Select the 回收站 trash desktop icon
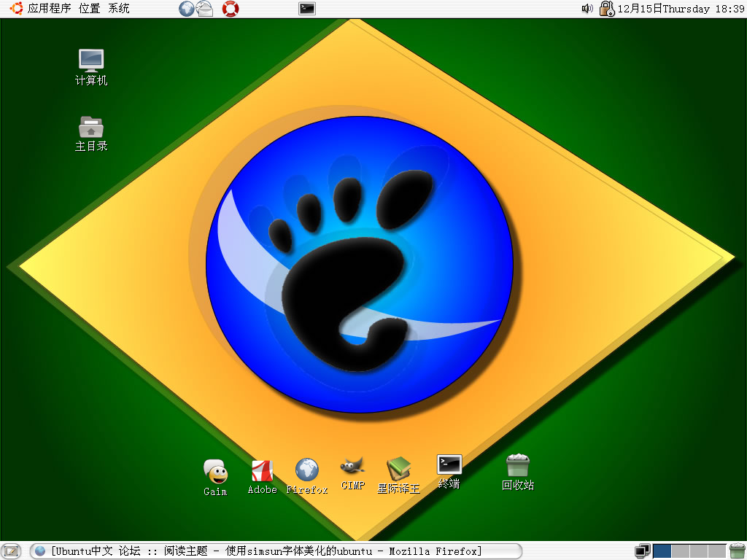The height and width of the screenshot is (560, 747). pyautogui.click(x=518, y=472)
